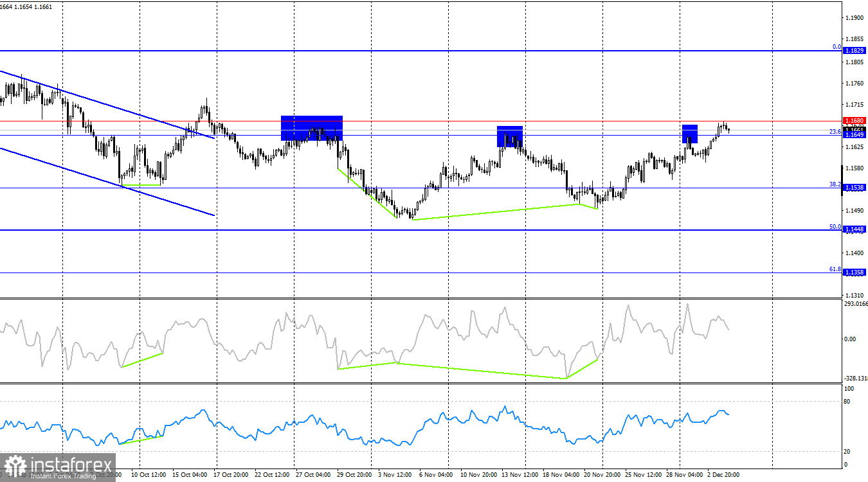Click the green CCI divergence line
868x482 pixels.
pos(450,370)
